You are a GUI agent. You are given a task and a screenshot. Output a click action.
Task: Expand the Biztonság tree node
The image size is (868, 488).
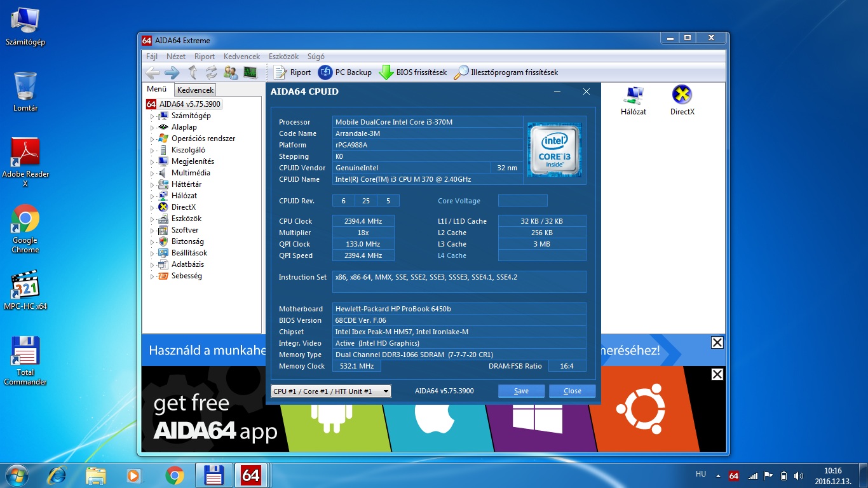coord(152,242)
